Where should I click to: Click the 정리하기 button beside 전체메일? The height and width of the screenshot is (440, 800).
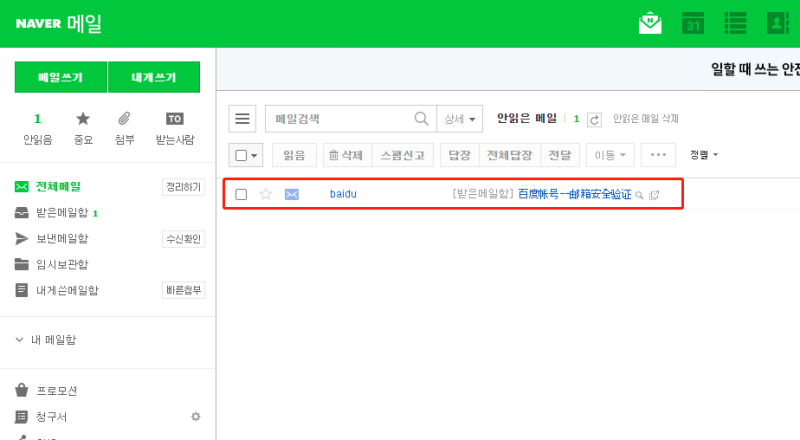click(184, 187)
